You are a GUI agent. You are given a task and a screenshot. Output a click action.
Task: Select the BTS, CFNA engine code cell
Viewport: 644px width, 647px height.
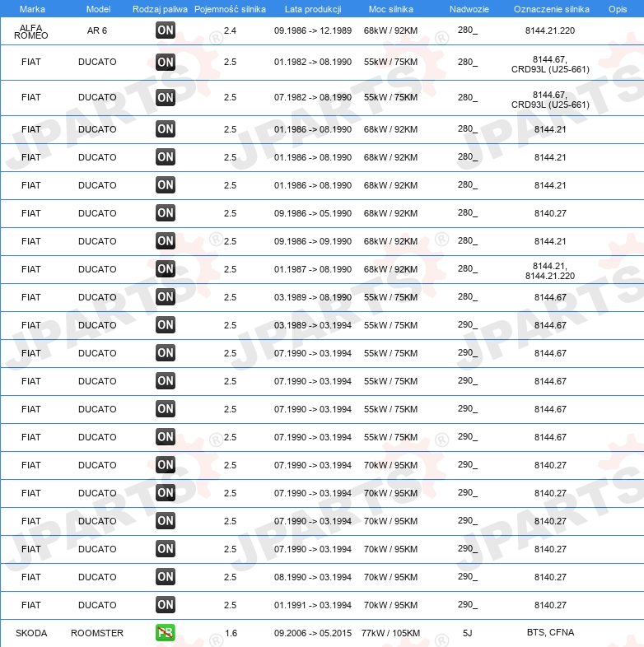(x=550, y=632)
